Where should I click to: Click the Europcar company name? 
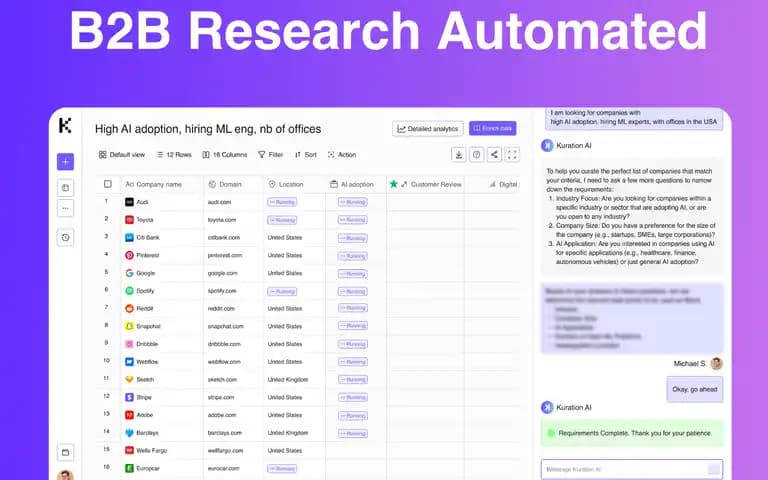[x=148, y=468]
